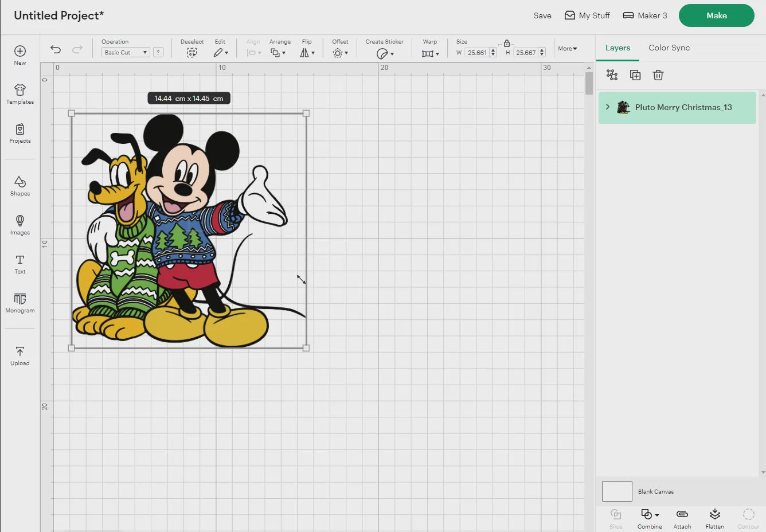Click the canvas vertical scrollbar thumb
Viewport: 766px width, 532px height.
click(x=589, y=84)
